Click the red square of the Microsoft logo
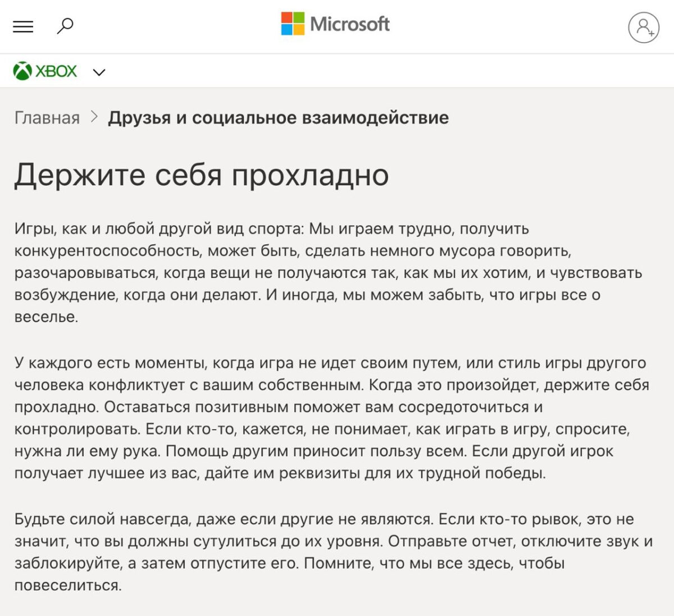The width and height of the screenshot is (674, 616). tap(286, 18)
